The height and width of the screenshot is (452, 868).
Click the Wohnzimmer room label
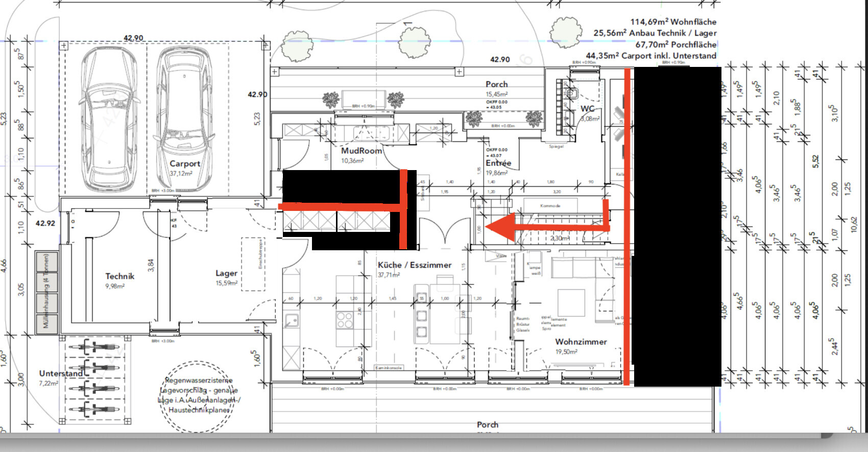point(581,342)
